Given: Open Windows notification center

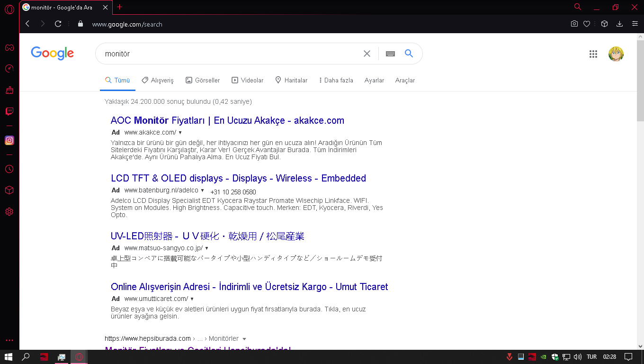Looking at the screenshot, I should [x=628, y=357].
